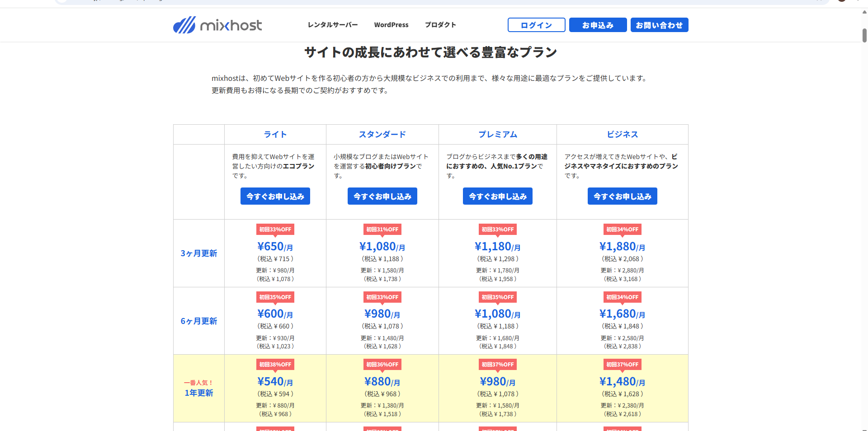868x431 pixels.
Task: Open the レンタルサーバー menu
Action: coord(332,25)
